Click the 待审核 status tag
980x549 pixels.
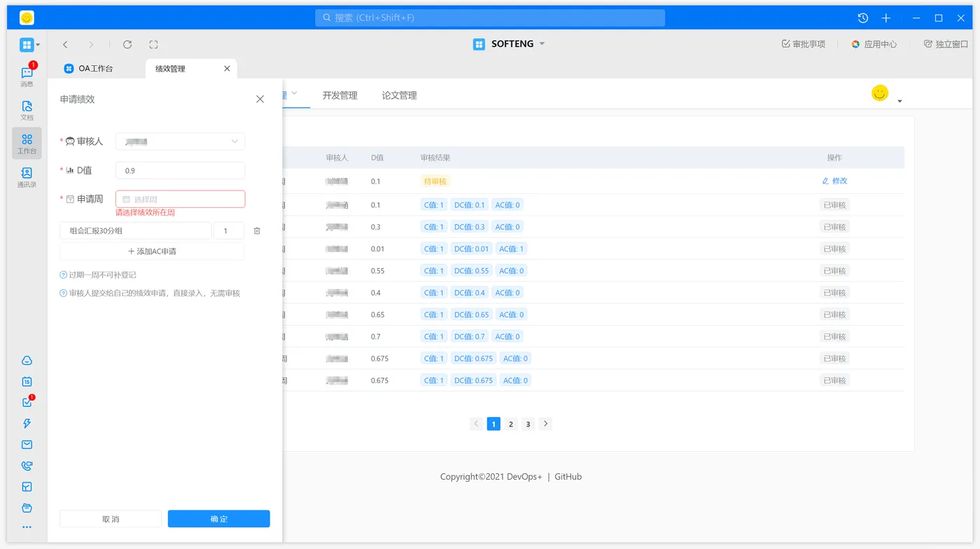coord(435,181)
